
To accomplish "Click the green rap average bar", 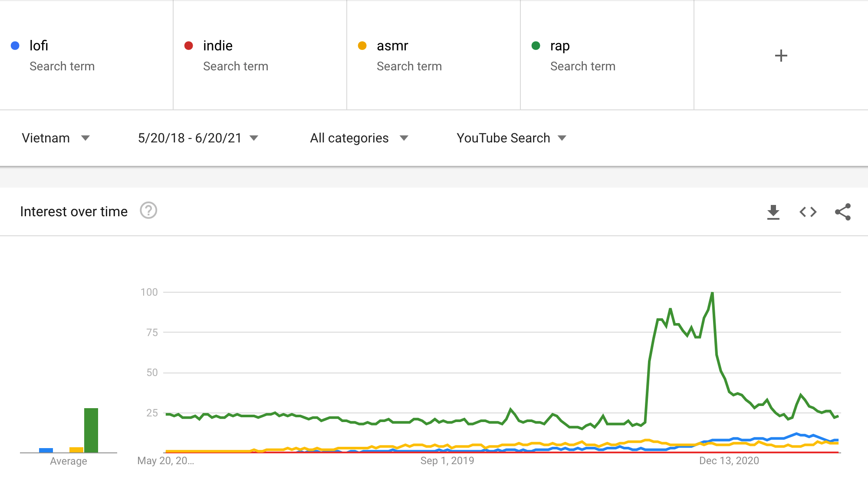I will pyautogui.click(x=91, y=430).
